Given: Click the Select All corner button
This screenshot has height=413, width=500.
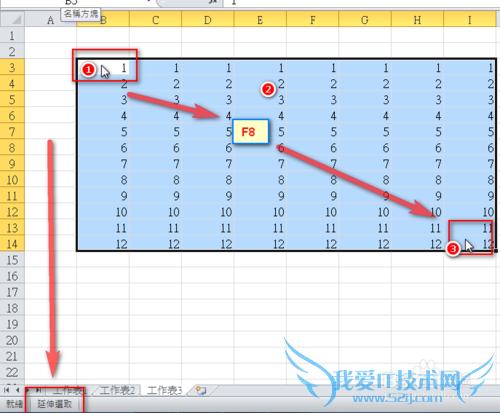Looking at the screenshot, I should pos(13,19).
